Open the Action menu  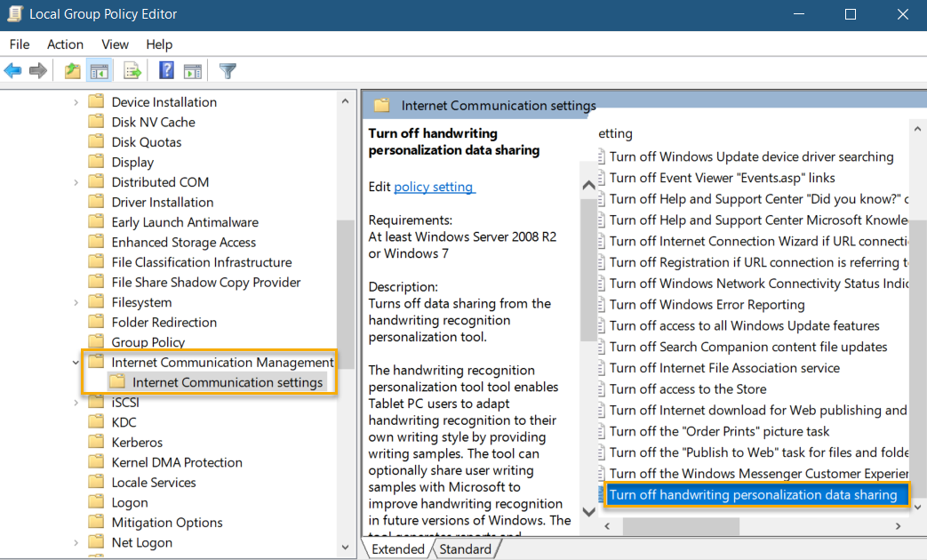click(x=65, y=44)
